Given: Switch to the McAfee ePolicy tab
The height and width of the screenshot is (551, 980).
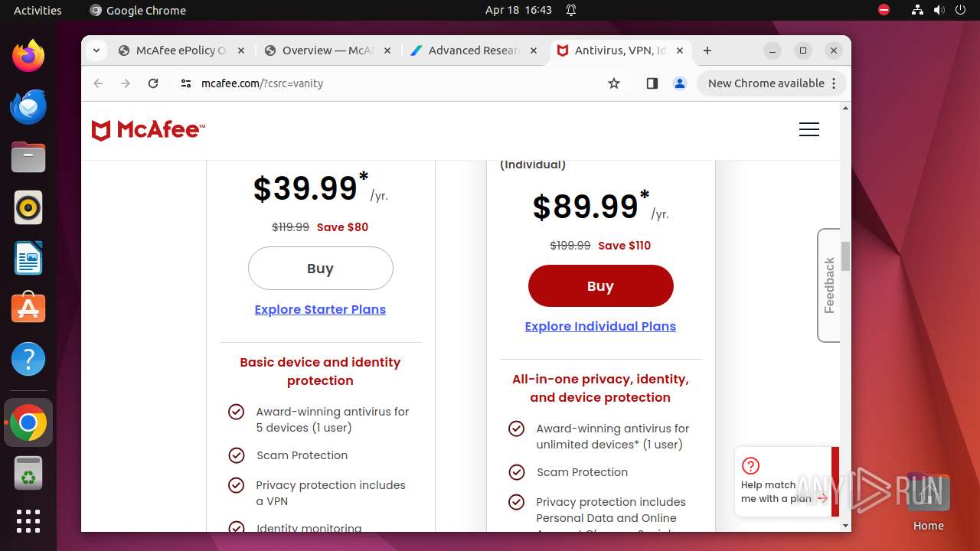Looking at the screenshot, I should pyautogui.click(x=180, y=51).
